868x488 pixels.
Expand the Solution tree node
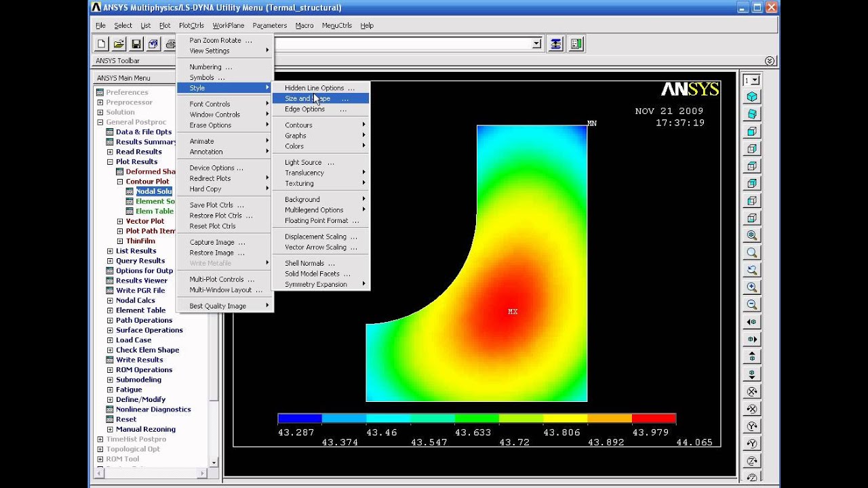tap(100, 112)
